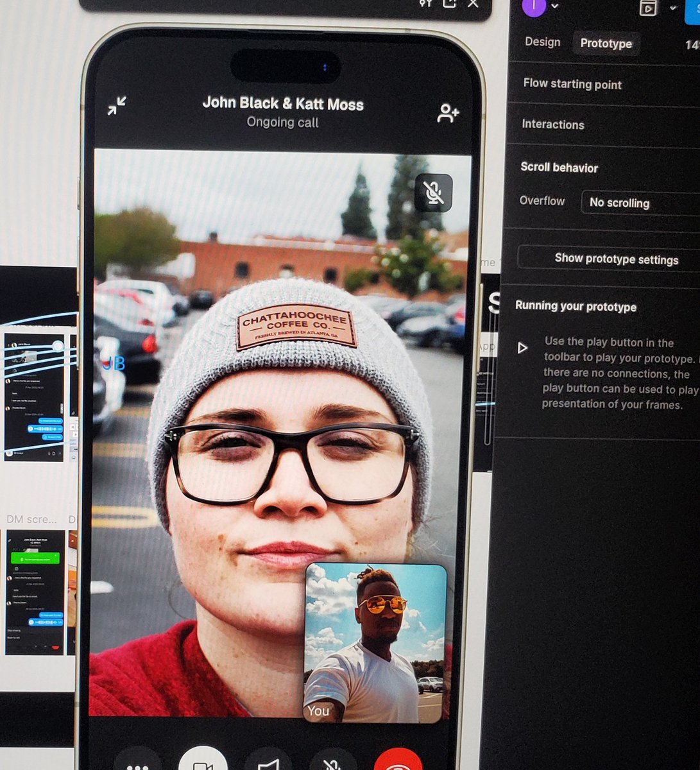Image resolution: width=700 pixels, height=770 pixels.
Task: Open the chevron next to Present icon
Action: click(672, 8)
